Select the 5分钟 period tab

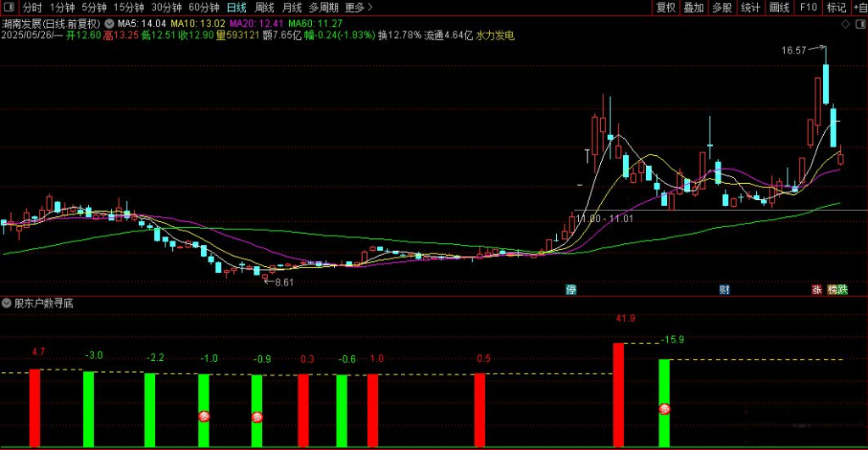coord(94,8)
